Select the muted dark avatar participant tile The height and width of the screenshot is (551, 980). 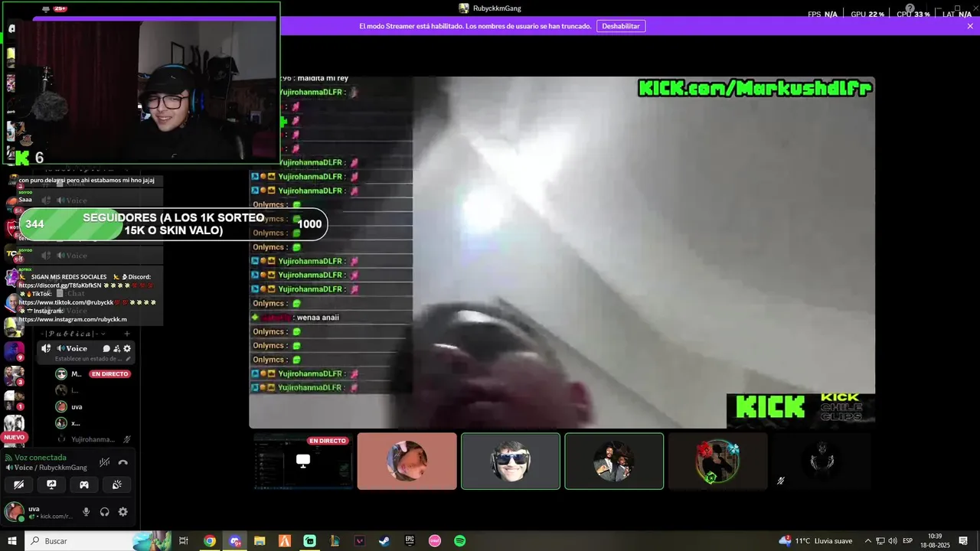point(822,461)
